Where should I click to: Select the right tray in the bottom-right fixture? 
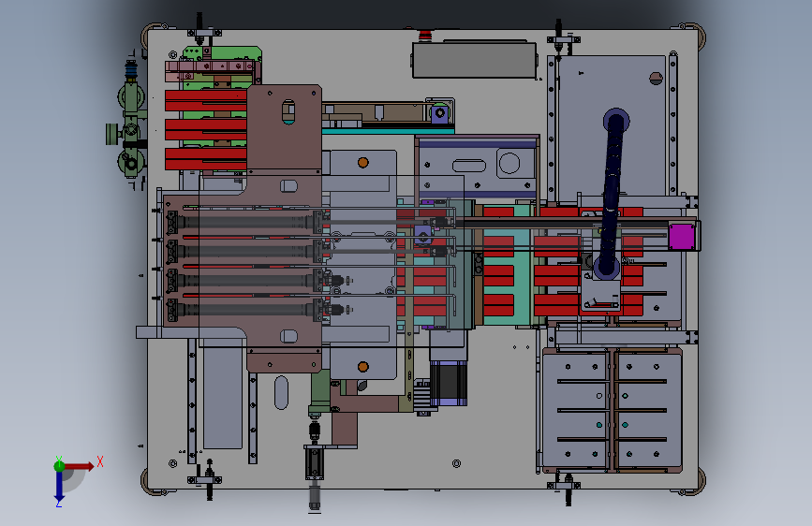[649, 411]
